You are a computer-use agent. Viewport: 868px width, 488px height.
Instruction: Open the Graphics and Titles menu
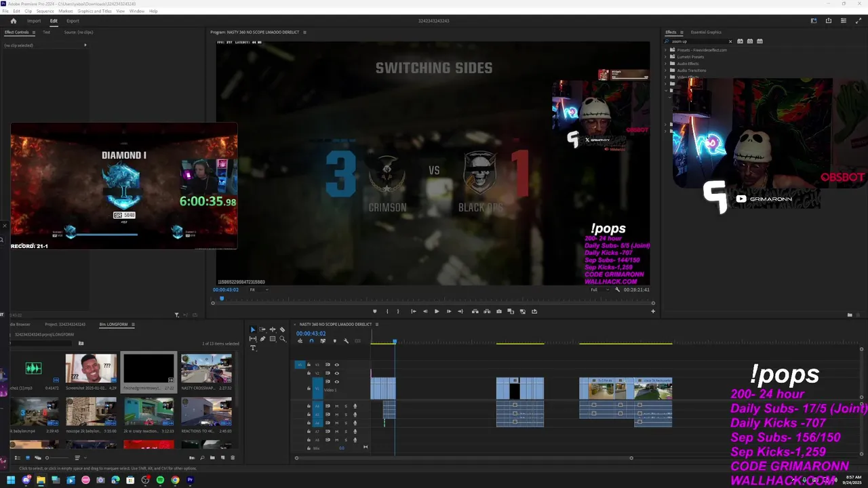[94, 12]
